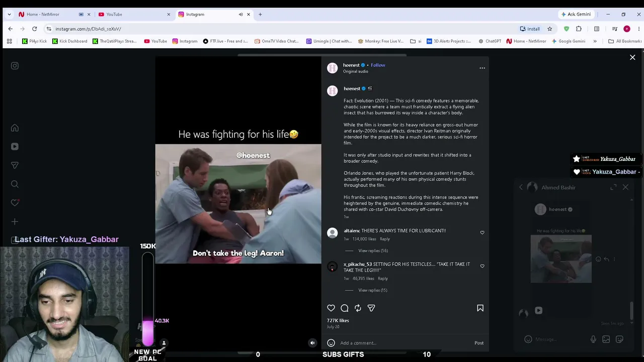Mute the Instagram tab audio
This screenshot has width=644, height=362.
pos(240,14)
